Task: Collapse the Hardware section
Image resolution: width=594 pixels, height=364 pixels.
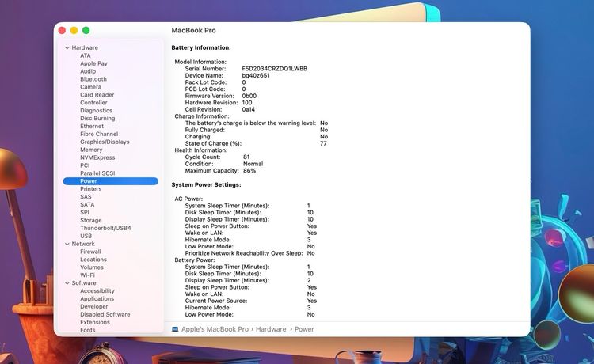Action: pyautogui.click(x=67, y=48)
